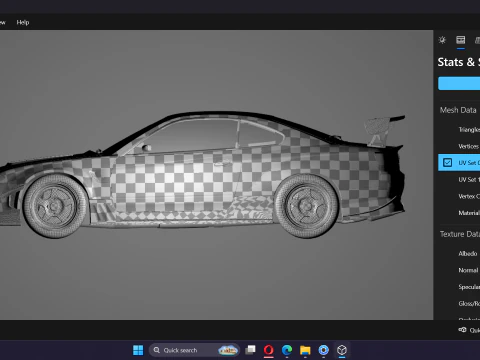Enable the Vertex Color view option
Screen dimensions: 480x360
459,196
